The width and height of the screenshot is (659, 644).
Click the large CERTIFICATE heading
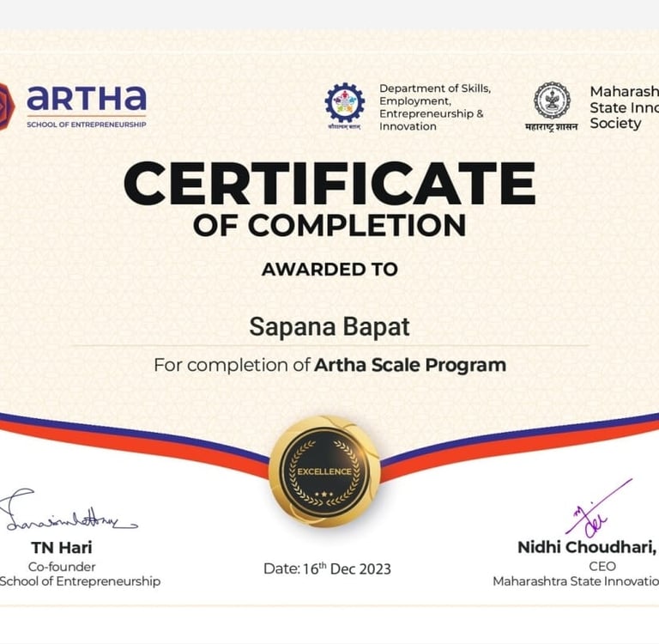point(329,184)
